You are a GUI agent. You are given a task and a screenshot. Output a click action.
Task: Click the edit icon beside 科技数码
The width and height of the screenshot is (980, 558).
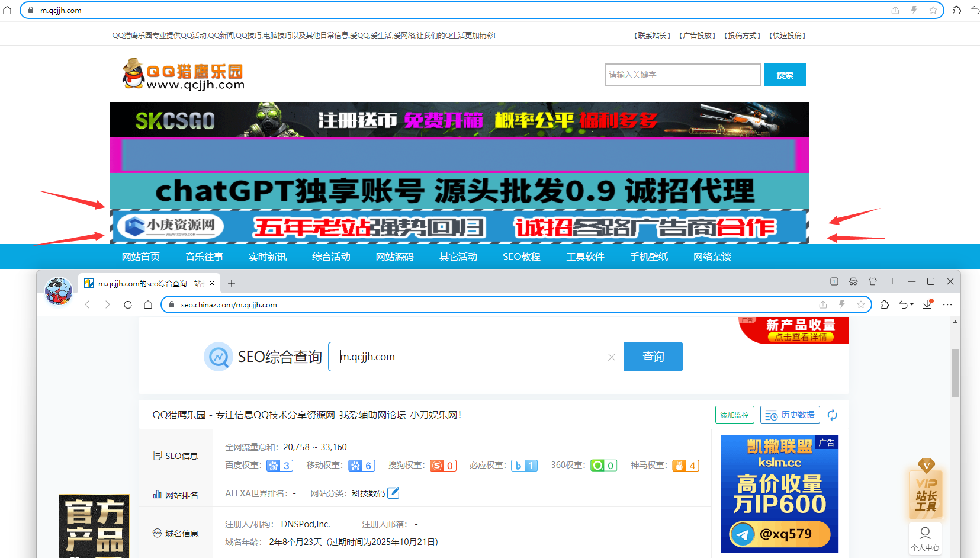393,493
